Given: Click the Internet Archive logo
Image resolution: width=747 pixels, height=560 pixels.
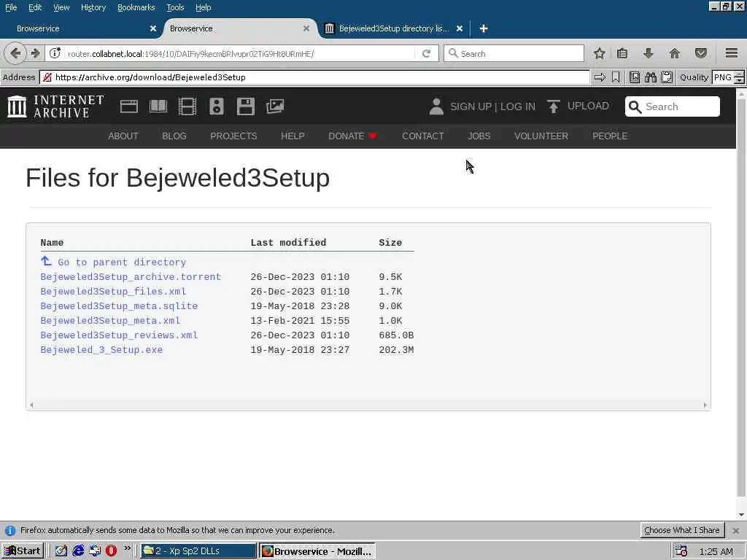Looking at the screenshot, I should (x=55, y=106).
